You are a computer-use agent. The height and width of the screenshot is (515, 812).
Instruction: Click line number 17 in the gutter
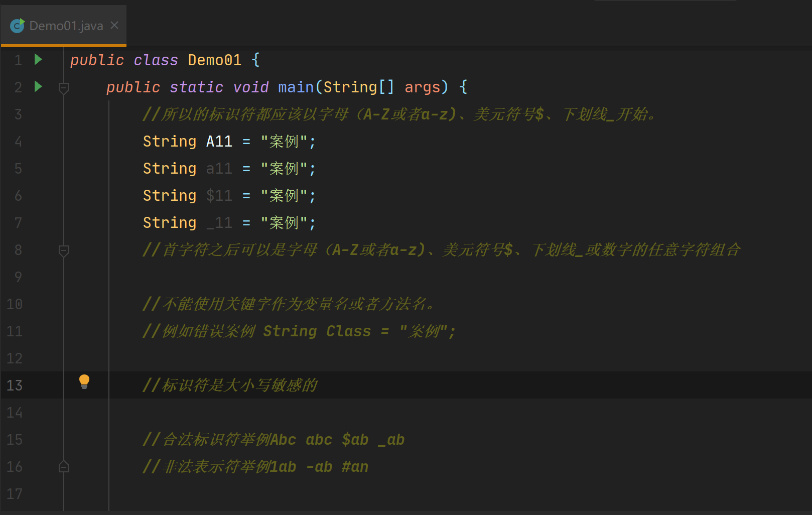pyautogui.click(x=15, y=494)
